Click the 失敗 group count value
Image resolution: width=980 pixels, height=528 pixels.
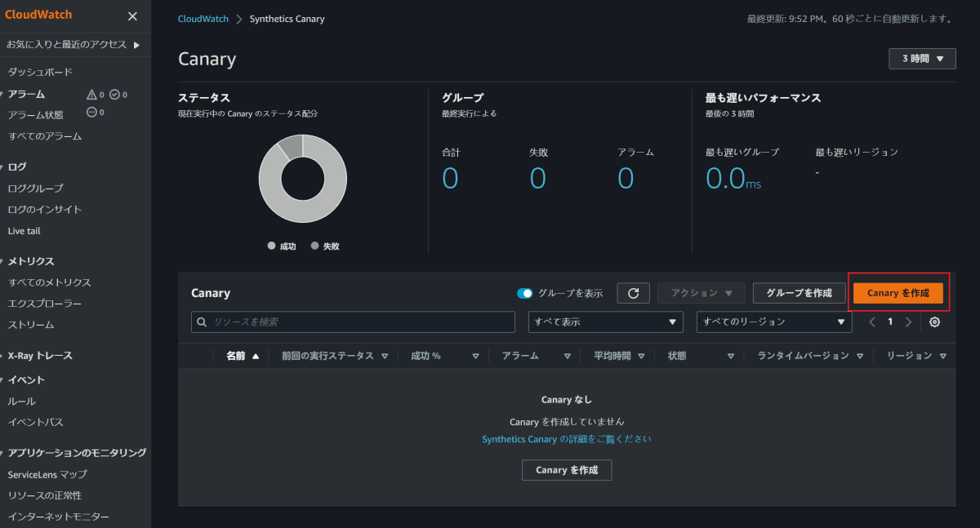tap(537, 178)
